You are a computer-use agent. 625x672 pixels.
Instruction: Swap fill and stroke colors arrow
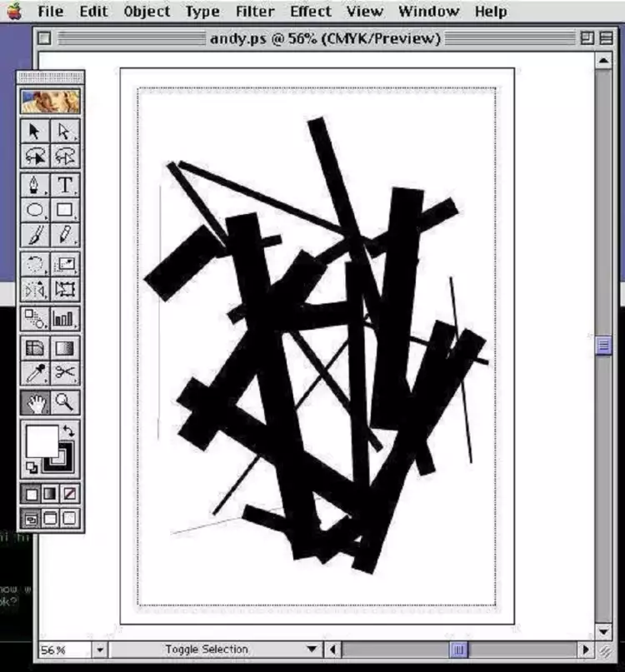70,431
